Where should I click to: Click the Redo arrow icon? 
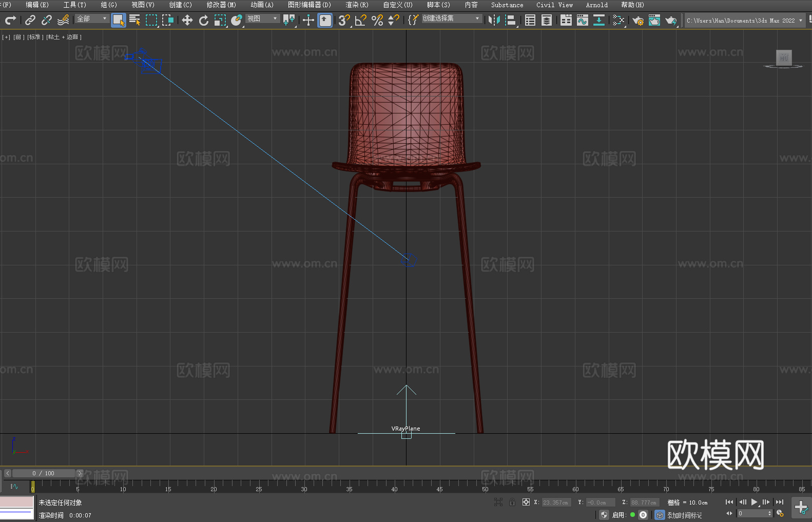pyautogui.click(x=10, y=20)
